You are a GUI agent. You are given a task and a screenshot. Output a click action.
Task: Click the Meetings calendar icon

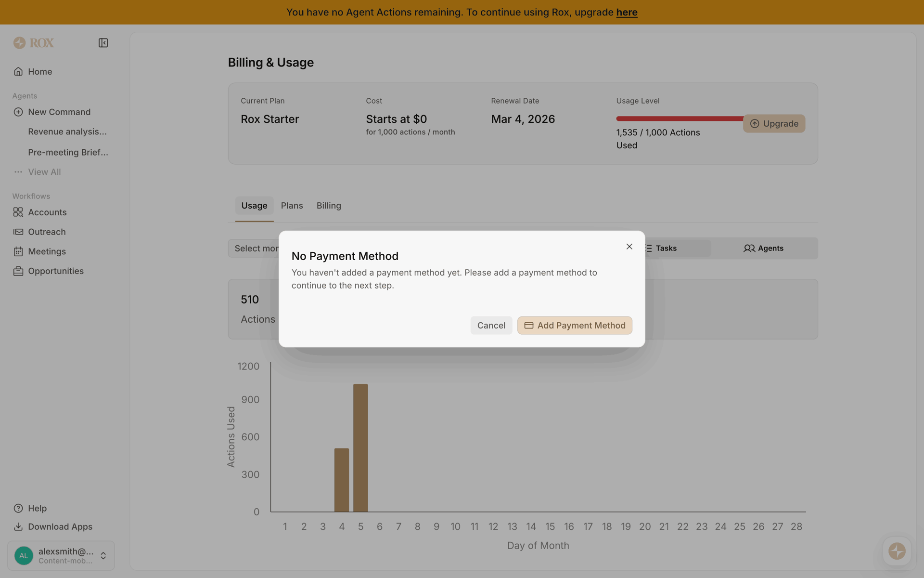(x=18, y=251)
